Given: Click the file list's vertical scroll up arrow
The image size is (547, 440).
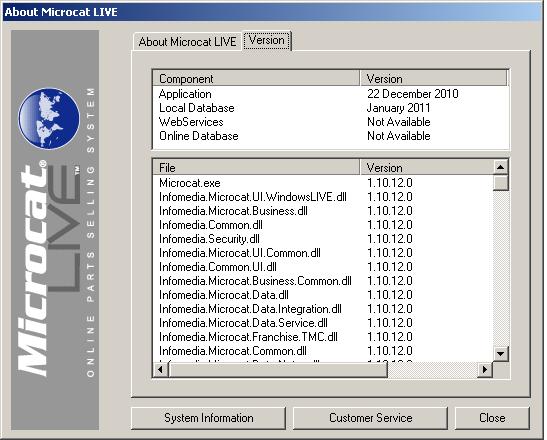Looking at the screenshot, I should click(500, 167).
